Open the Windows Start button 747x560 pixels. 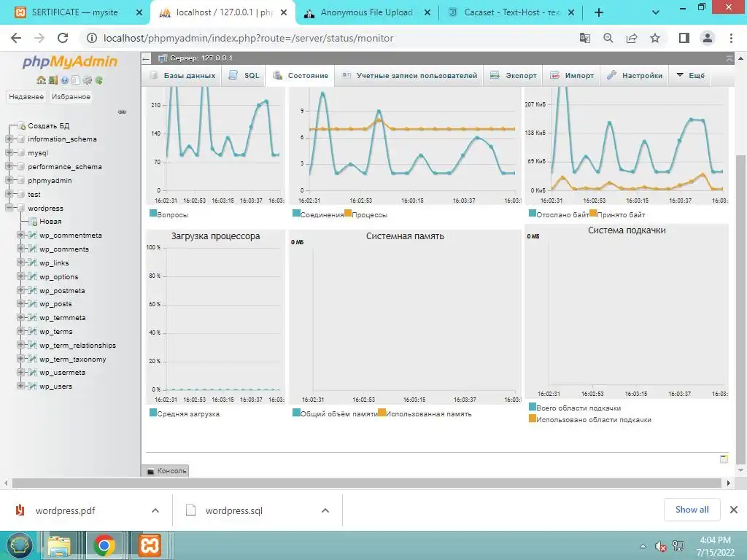coord(20,545)
